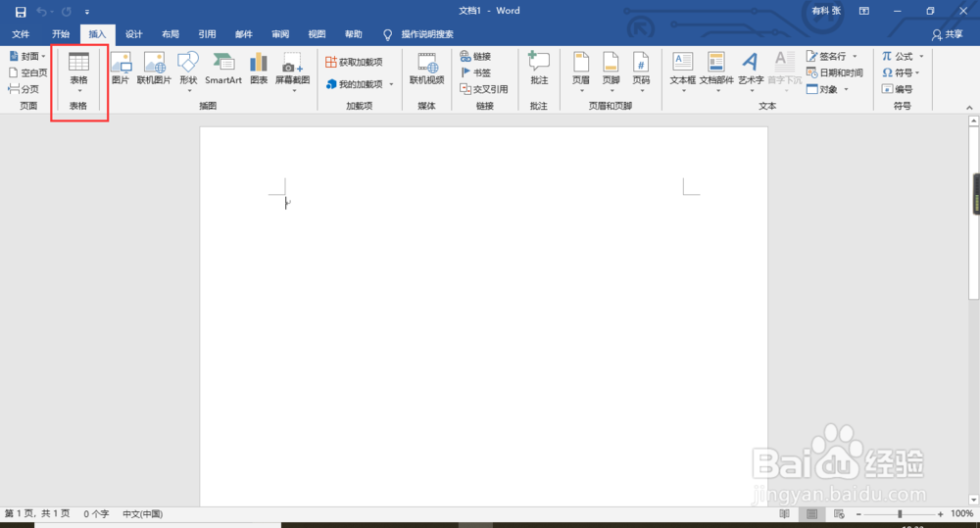980x528 pixels.
Task: Save the document with the floppy icon
Action: [21, 11]
